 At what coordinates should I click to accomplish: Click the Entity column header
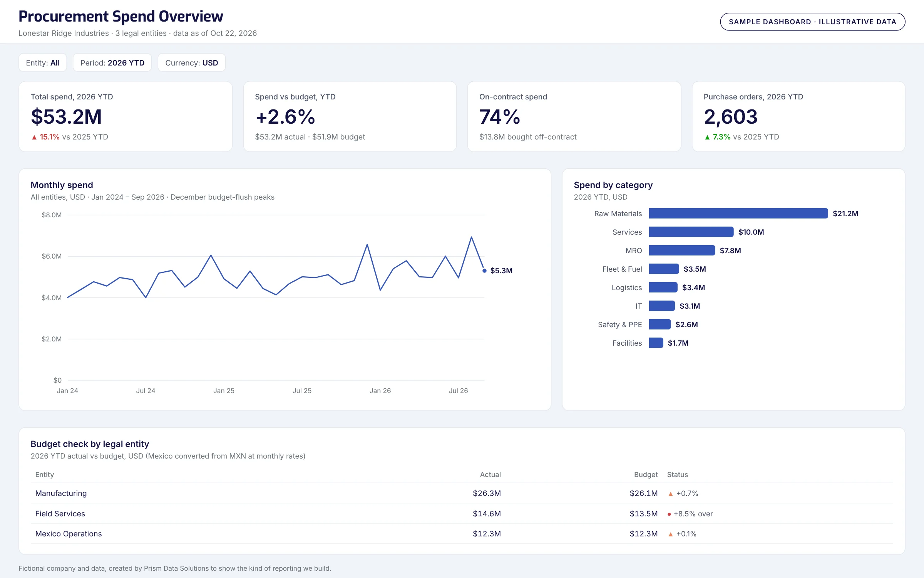pyautogui.click(x=45, y=475)
